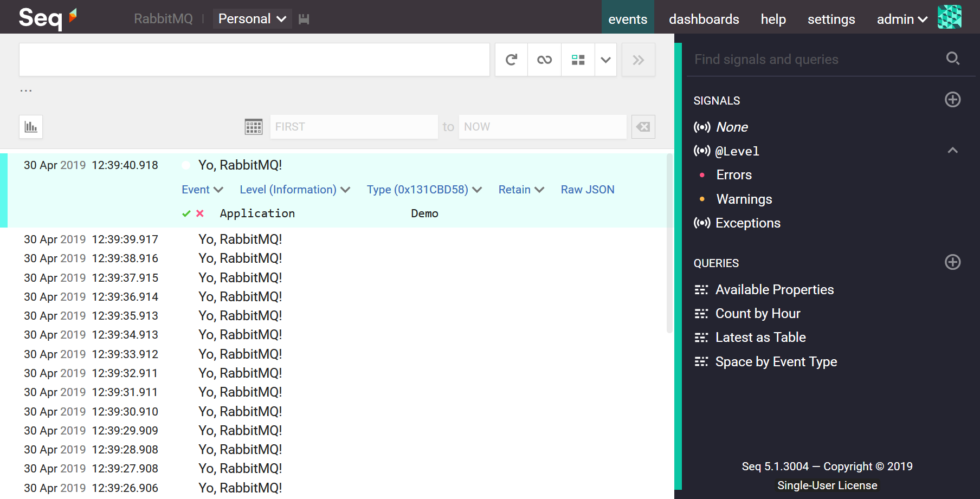Click the NOW date input field

coord(543,127)
